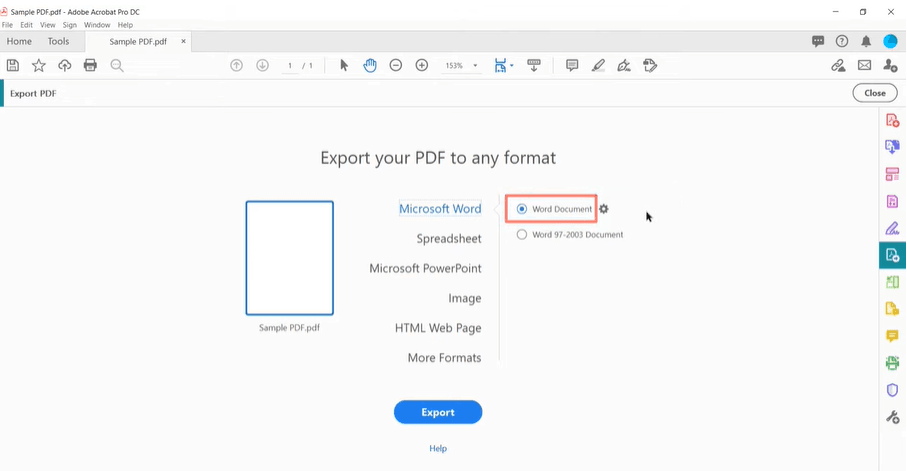Open Comment yellow bubble in sidebar
The height and width of the screenshot is (471, 907).
892,336
